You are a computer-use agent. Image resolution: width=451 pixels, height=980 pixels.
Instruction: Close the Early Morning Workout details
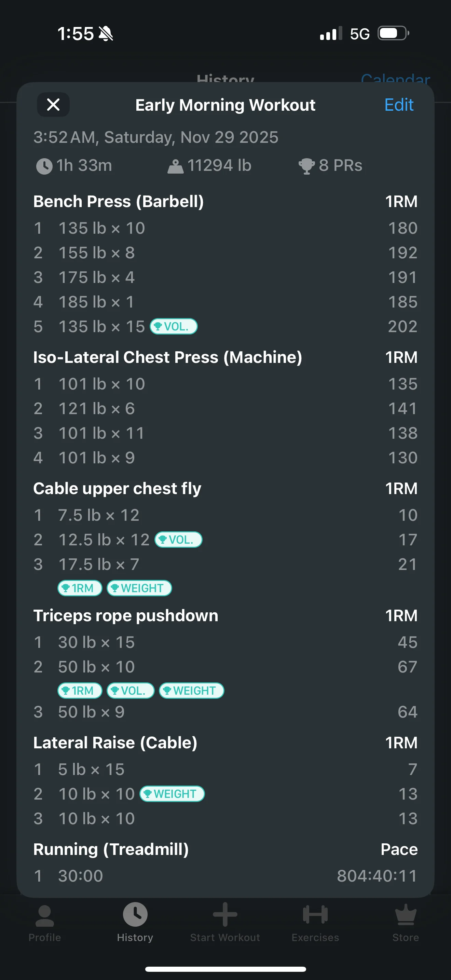tap(53, 105)
